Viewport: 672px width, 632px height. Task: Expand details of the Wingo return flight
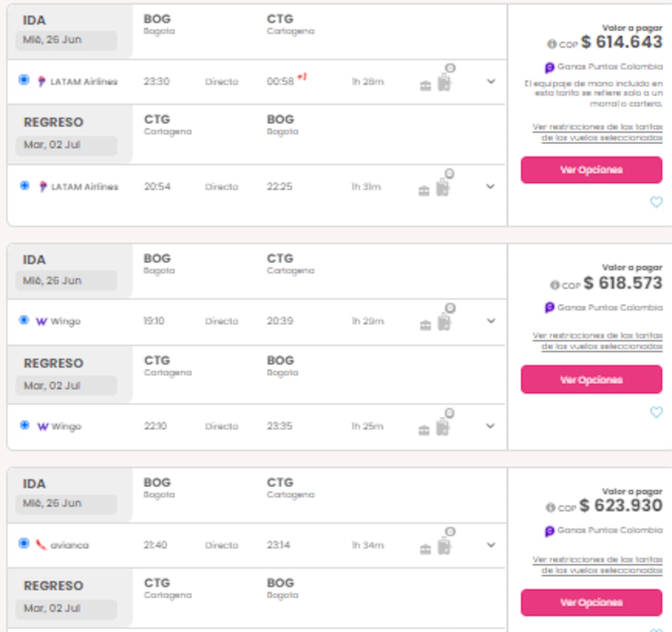tap(490, 426)
